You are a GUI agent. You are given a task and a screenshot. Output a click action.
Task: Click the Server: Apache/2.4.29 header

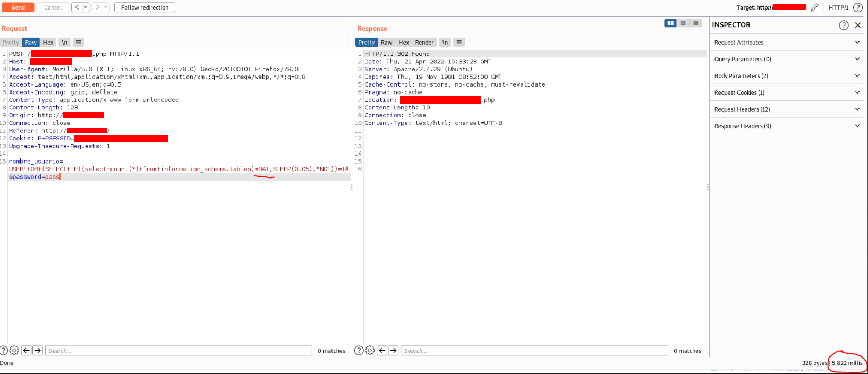418,69
